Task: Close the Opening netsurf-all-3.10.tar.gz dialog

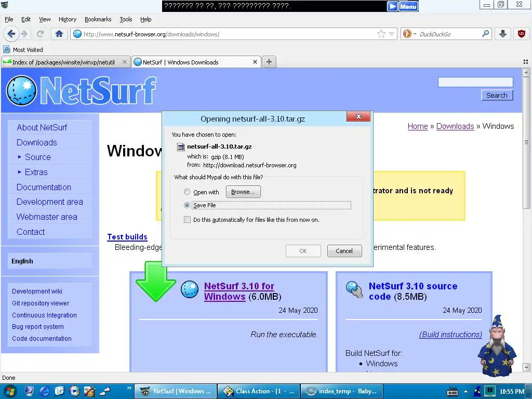Action: pyautogui.click(x=358, y=116)
